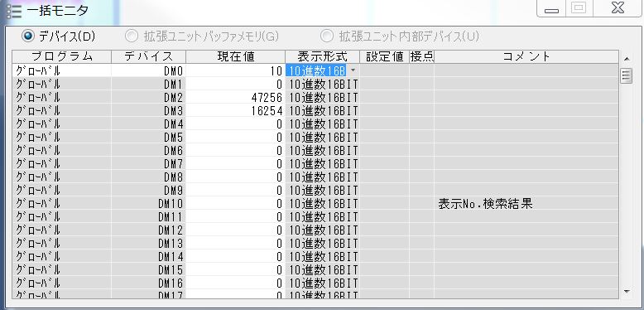Click the DM10 device cell
This screenshot has width=644, height=310.
tap(149, 204)
